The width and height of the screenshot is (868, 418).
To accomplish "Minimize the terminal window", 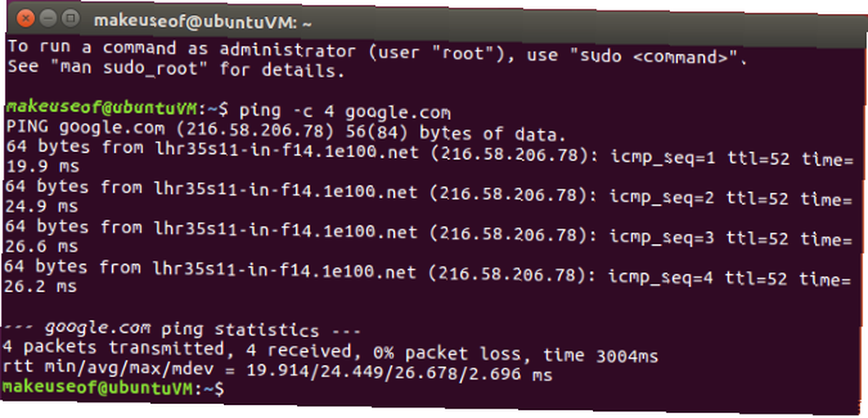I will [x=48, y=19].
